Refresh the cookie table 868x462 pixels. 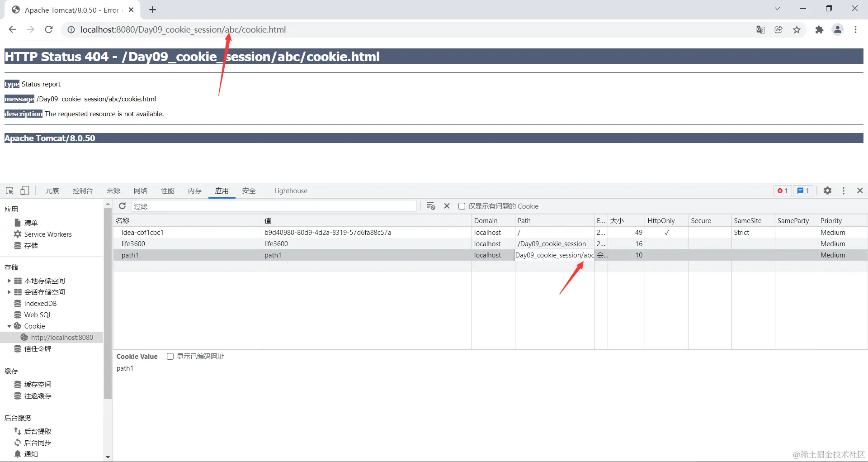click(x=122, y=206)
